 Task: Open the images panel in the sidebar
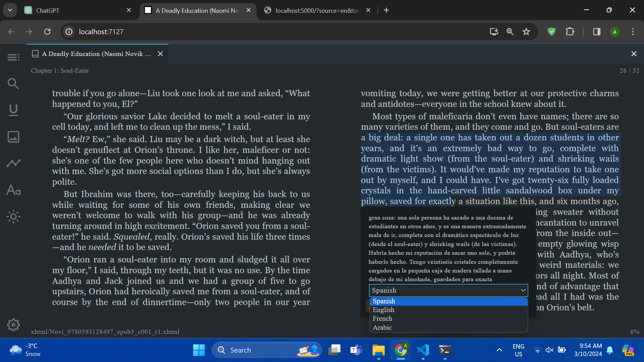13,137
